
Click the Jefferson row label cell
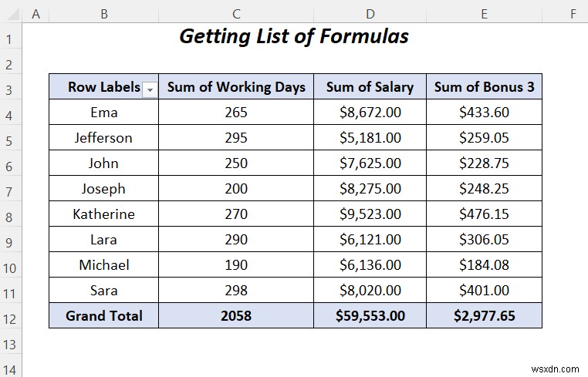pyautogui.click(x=104, y=138)
